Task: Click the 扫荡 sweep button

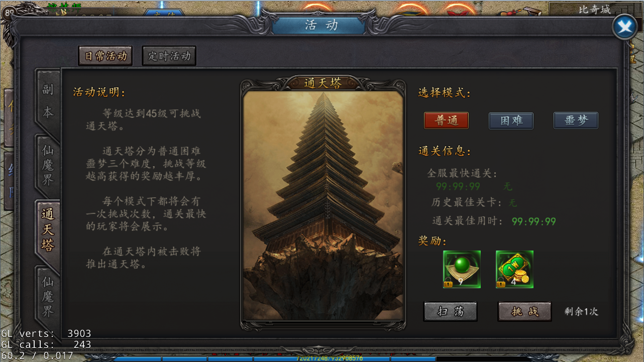Action: [451, 311]
